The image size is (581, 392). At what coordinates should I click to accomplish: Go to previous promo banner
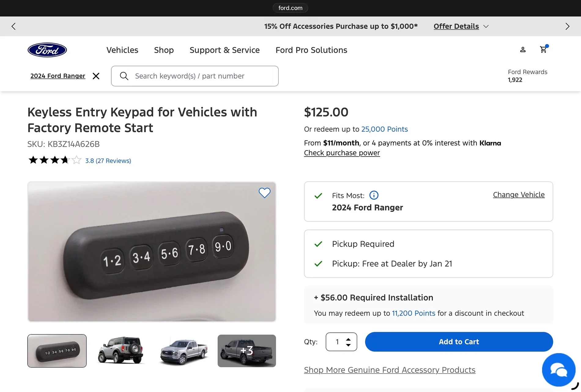click(x=13, y=26)
